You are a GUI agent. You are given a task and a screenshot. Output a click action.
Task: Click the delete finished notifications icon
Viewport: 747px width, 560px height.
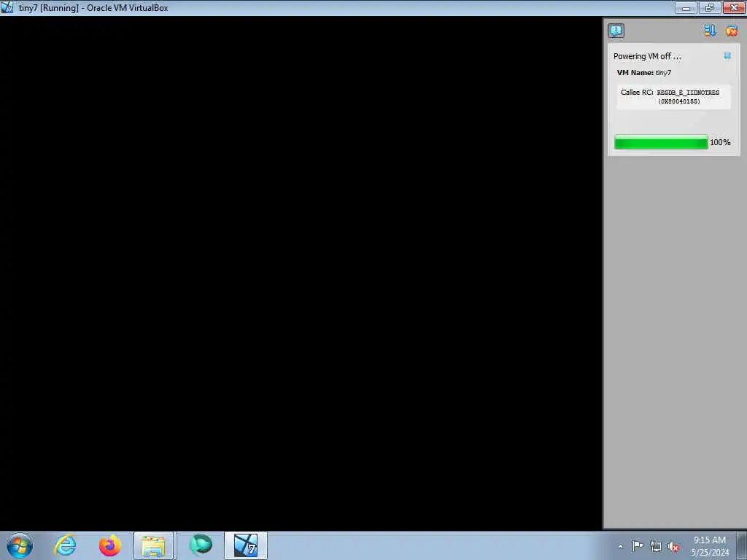coord(731,31)
